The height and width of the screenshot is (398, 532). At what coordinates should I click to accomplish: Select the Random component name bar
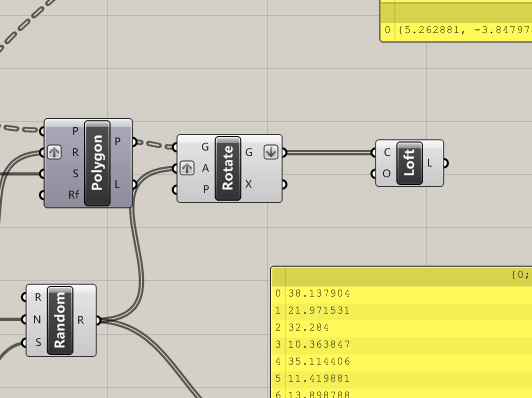tap(60, 320)
